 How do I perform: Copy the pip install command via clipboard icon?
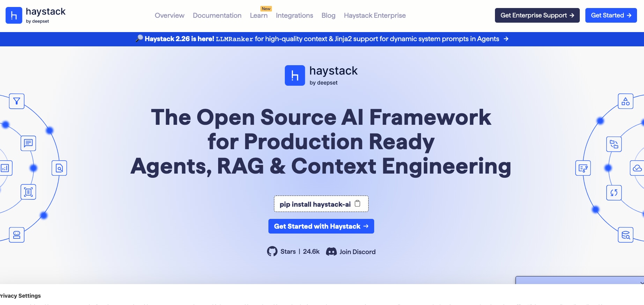(x=357, y=204)
